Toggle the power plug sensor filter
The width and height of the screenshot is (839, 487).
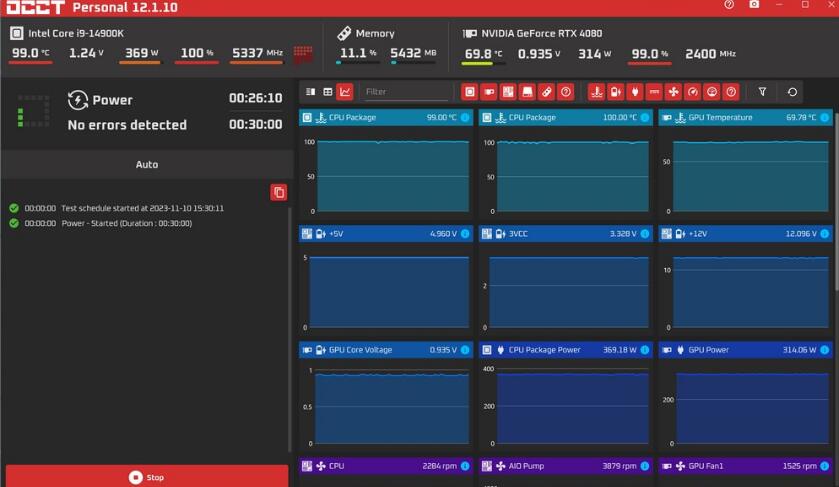point(635,92)
